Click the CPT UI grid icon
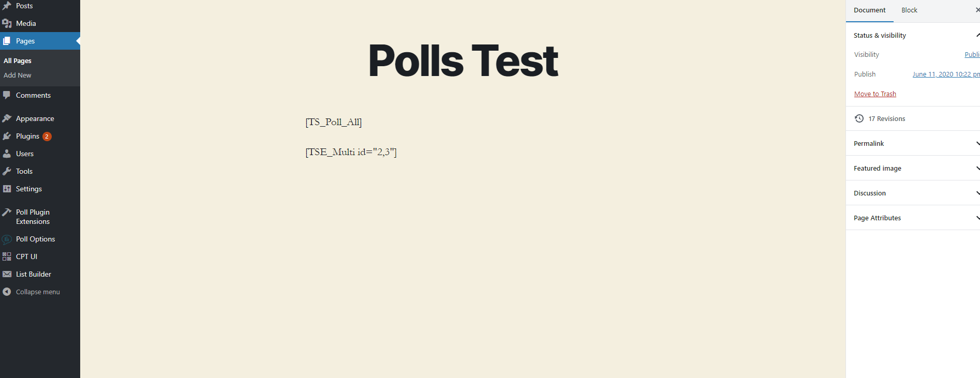 click(x=7, y=256)
